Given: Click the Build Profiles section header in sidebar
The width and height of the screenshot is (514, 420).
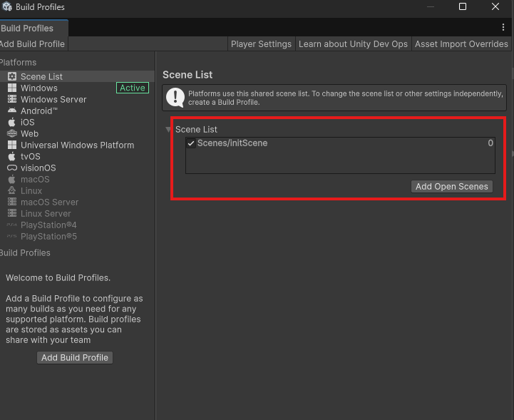Looking at the screenshot, I should point(25,253).
